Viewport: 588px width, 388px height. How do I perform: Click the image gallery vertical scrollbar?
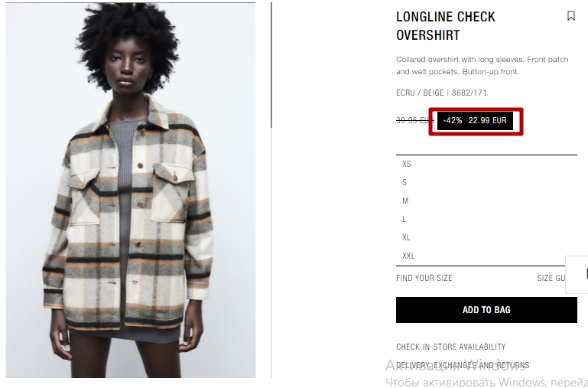click(x=271, y=65)
